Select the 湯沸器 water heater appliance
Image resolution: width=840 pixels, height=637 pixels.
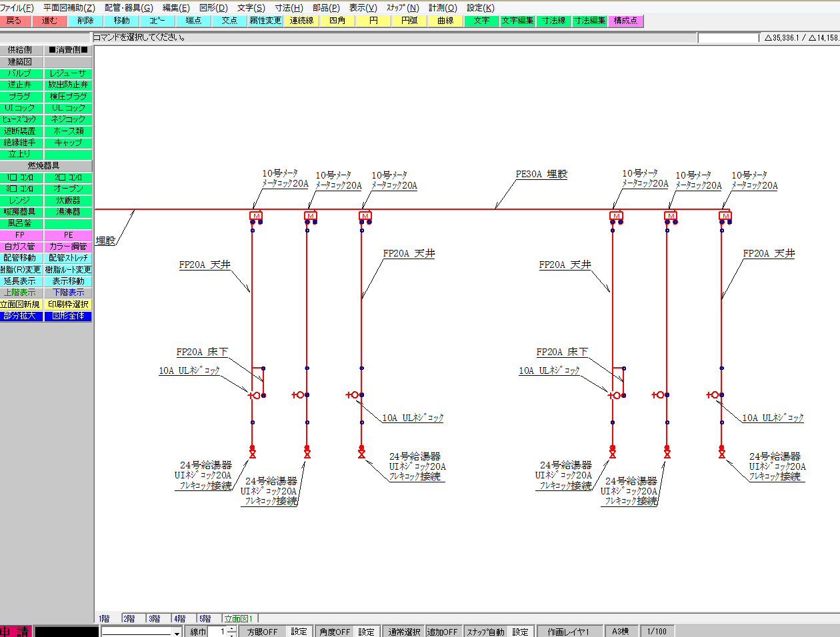pyautogui.click(x=68, y=212)
